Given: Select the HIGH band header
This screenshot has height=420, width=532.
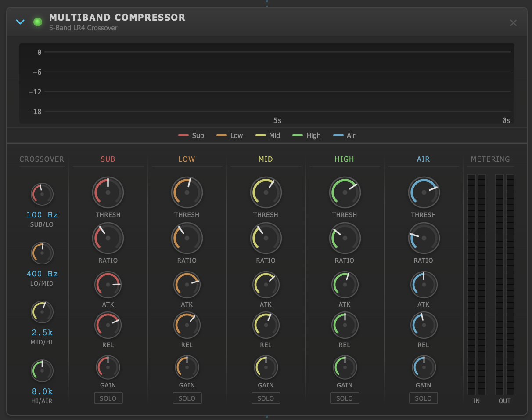Looking at the screenshot, I should click(x=344, y=159).
